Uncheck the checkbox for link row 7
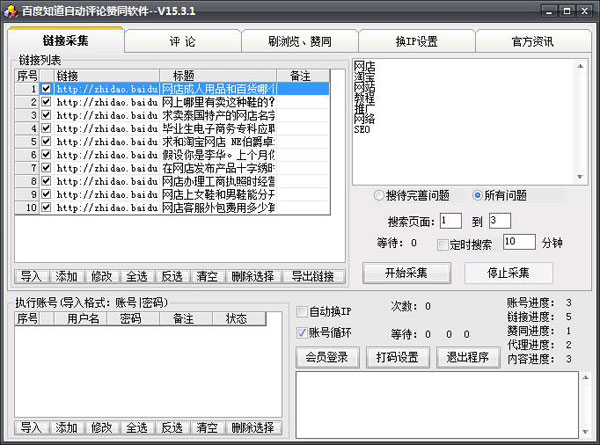 point(46,168)
